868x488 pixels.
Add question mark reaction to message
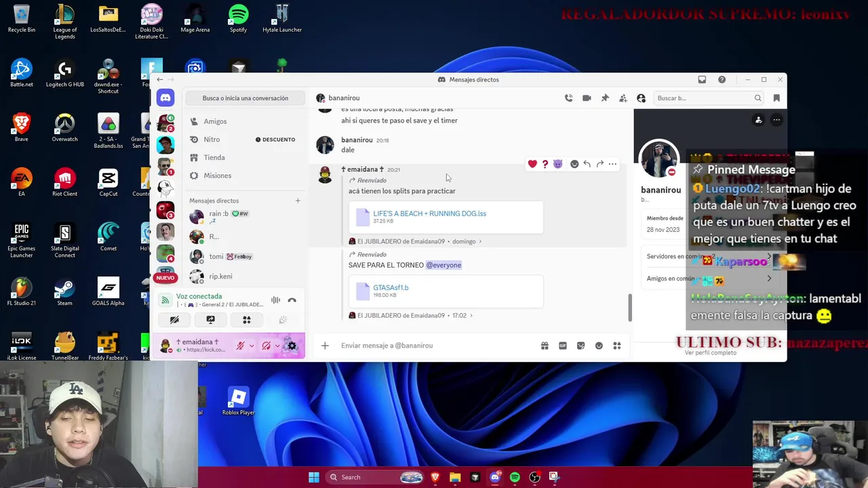(x=545, y=164)
